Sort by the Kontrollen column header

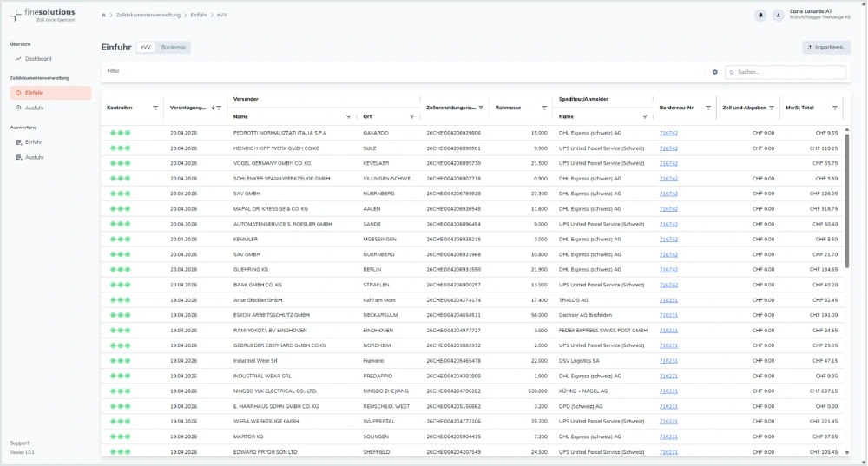point(119,108)
